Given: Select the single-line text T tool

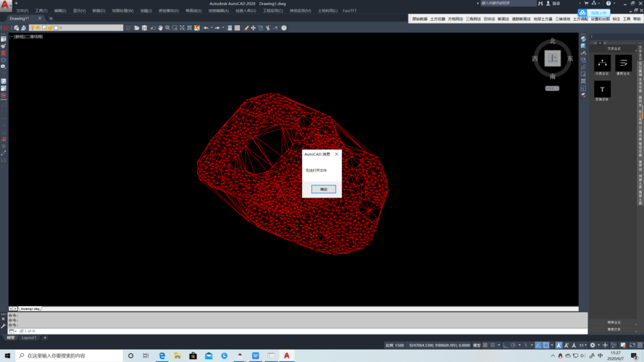Looking at the screenshot, I should [x=602, y=89].
